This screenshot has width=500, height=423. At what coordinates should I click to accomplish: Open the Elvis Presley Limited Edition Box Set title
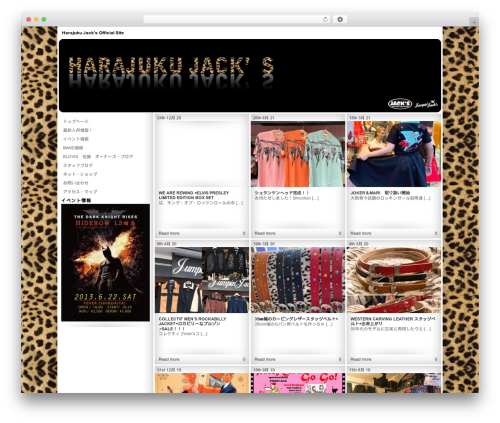tap(194, 195)
